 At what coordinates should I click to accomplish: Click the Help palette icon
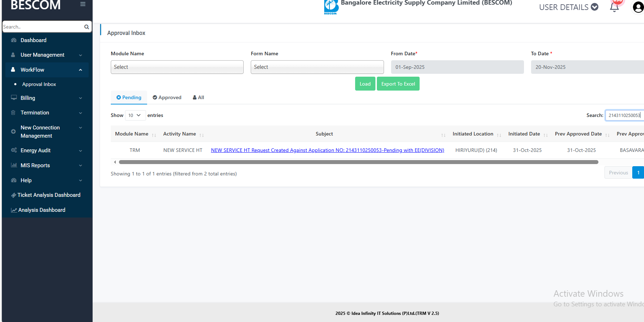point(14,180)
